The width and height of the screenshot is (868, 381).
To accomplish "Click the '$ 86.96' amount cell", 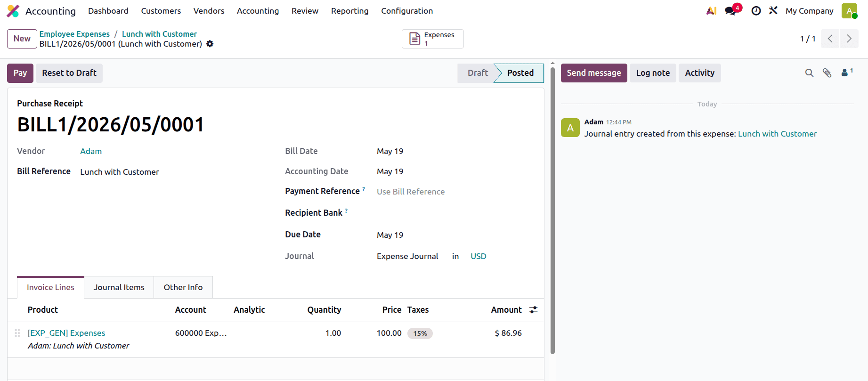I will [508, 333].
